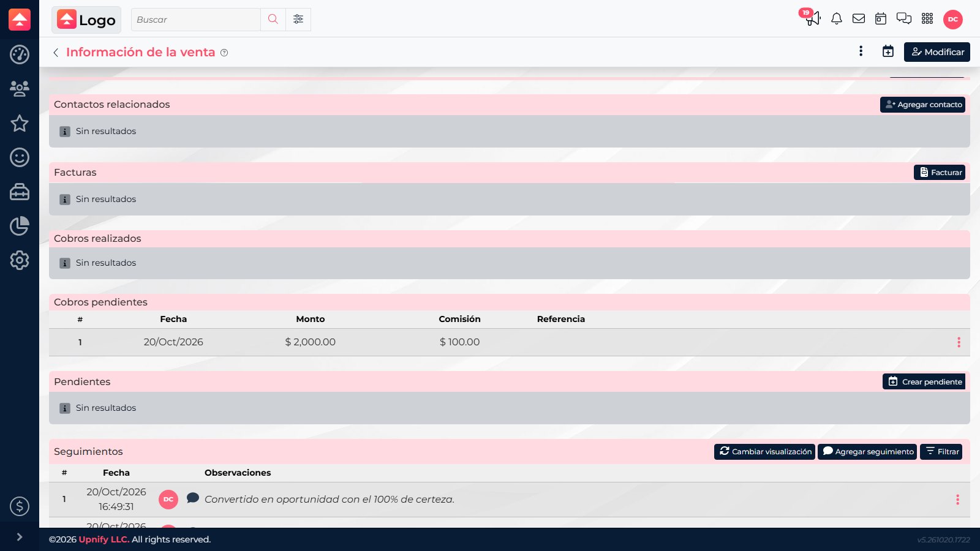Click the add-to-calendar icon beside Modificar
The height and width of the screenshot is (551, 980).
coord(888,51)
